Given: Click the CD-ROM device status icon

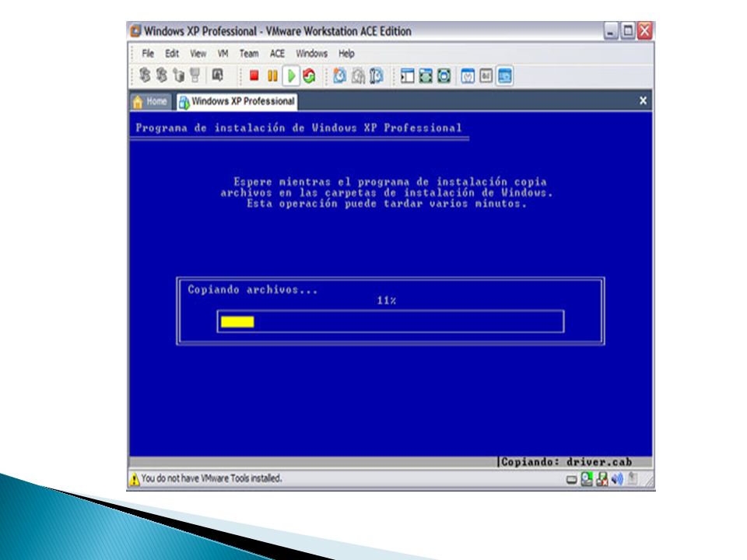Looking at the screenshot, I should click(587, 478).
